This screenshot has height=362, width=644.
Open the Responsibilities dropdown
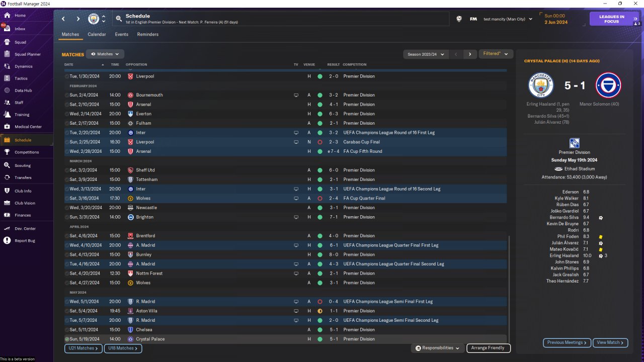coord(437,348)
